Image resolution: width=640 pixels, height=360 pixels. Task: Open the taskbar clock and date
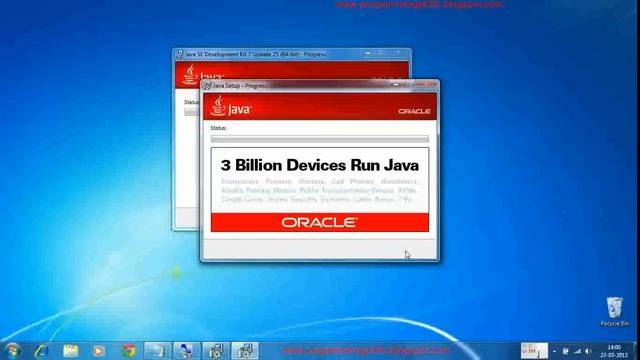(614, 351)
